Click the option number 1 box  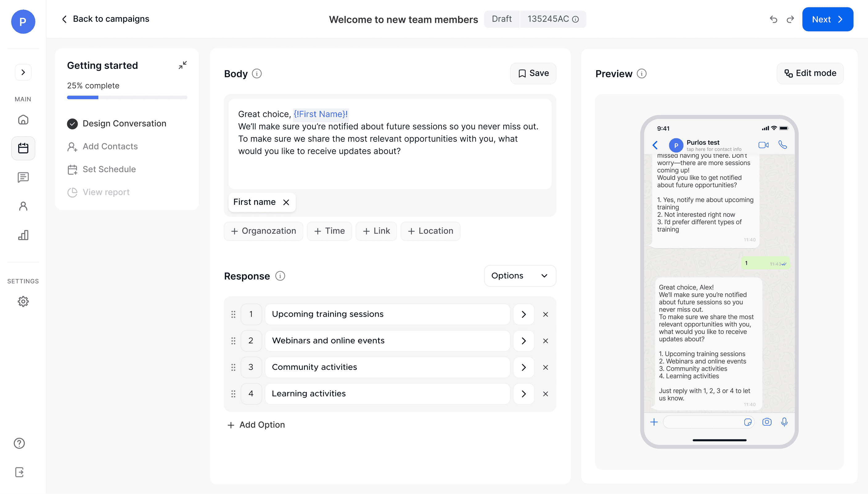tap(251, 314)
